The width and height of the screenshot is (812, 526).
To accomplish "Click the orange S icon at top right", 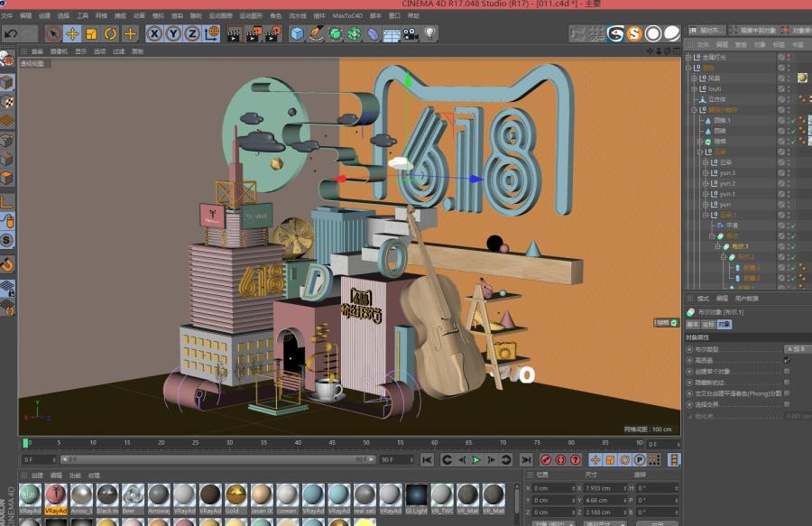I will point(634,34).
